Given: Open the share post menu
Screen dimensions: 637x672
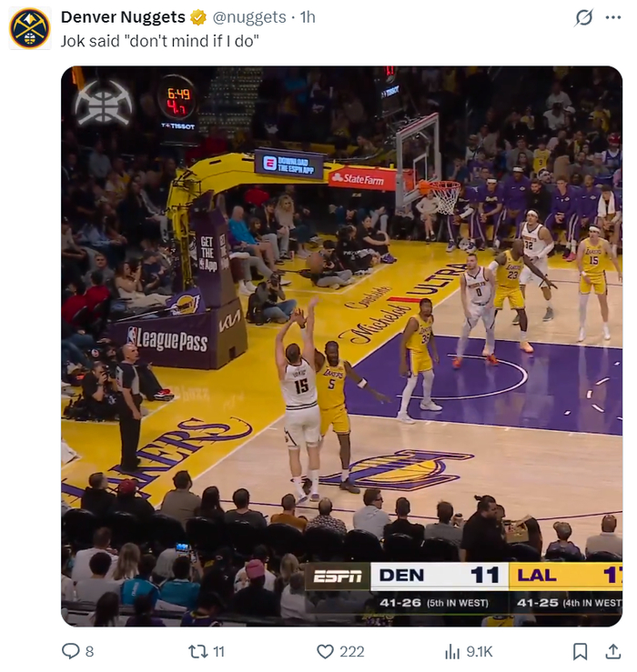Looking at the screenshot, I should [x=612, y=651].
